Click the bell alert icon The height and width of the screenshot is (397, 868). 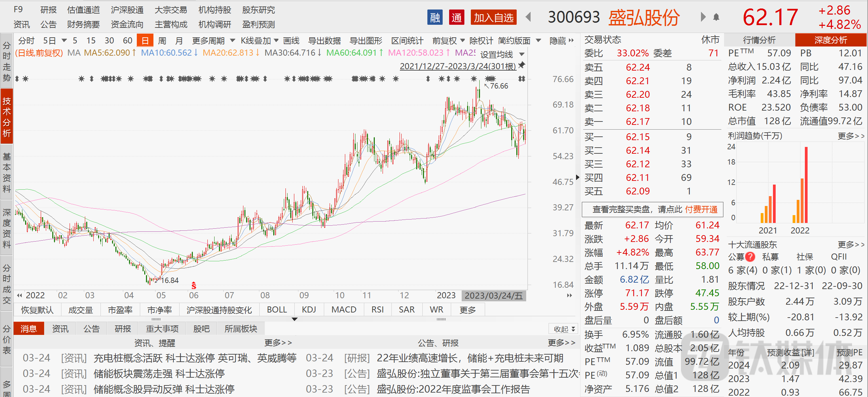click(716, 17)
